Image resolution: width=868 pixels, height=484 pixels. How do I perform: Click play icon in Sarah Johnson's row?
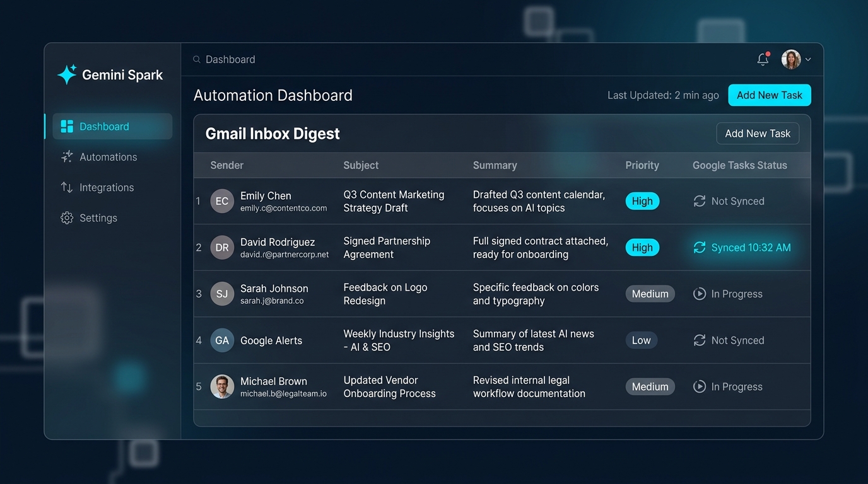click(x=700, y=294)
